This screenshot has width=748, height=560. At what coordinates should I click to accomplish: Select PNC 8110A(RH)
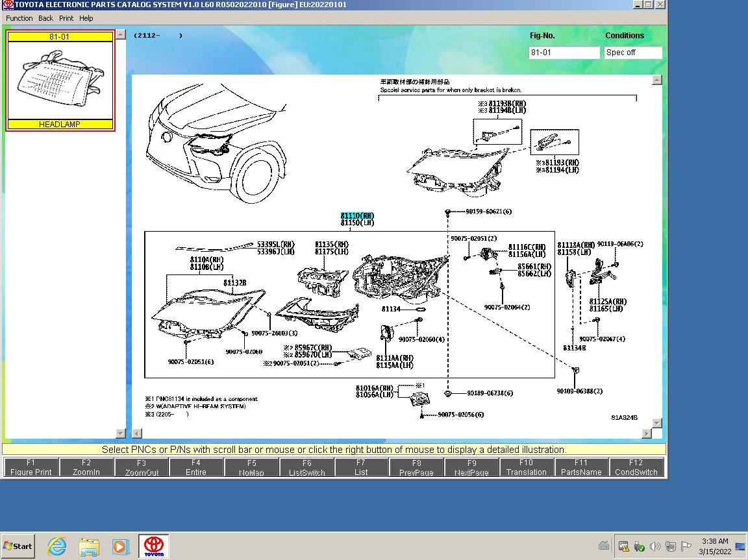pos(206,260)
